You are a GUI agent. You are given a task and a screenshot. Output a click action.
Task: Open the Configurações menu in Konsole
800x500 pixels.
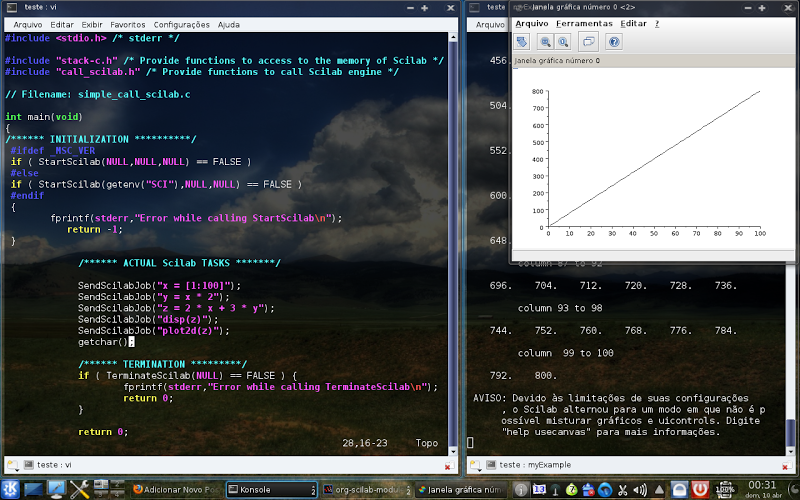[182, 24]
